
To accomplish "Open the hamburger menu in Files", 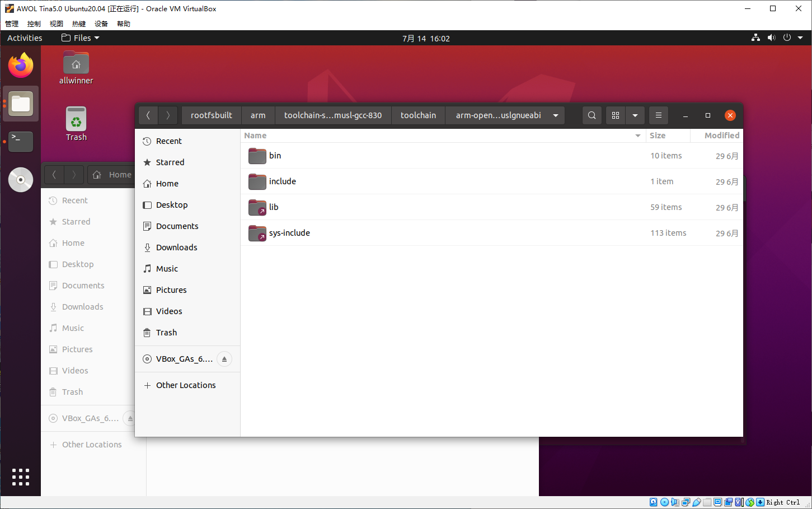I will (x=658, y=115).
